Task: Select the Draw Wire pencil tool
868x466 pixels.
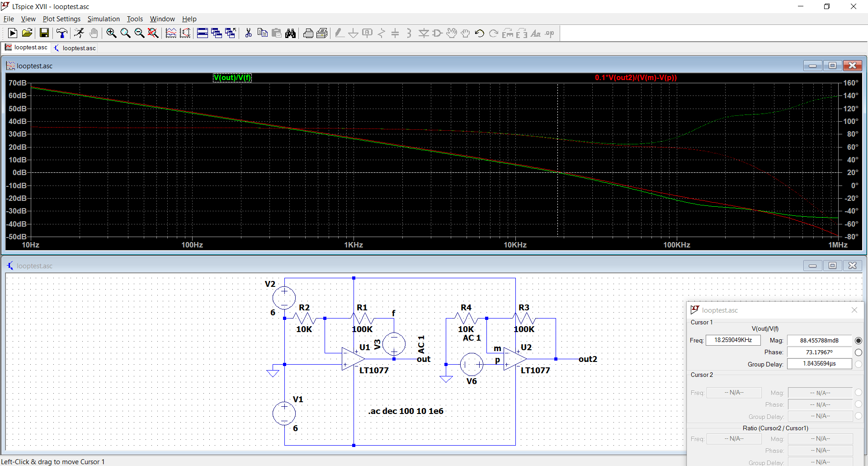Action: pyautogui.click(x=340, y=33)
